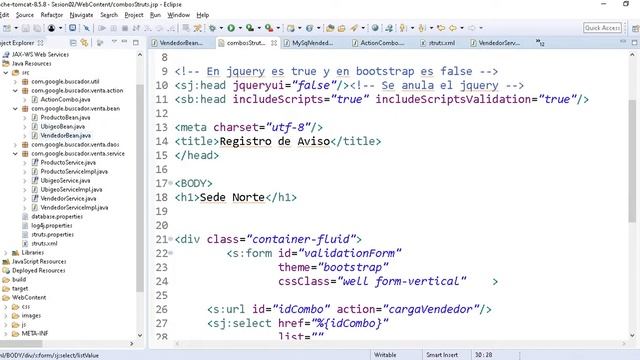Image resolution: width=640 pixels, height=360 pixels.
Task: Click the Next Annotation icon
Action: [402, 28]
